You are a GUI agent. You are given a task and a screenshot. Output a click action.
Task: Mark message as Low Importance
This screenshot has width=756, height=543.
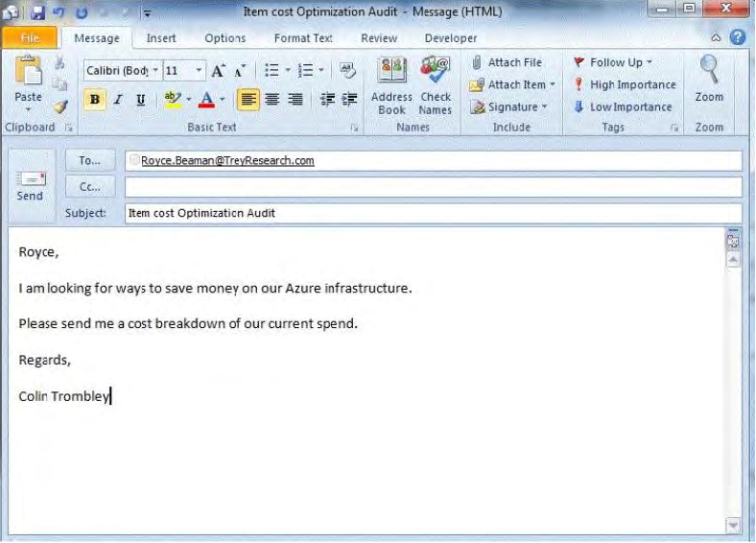click(623, 107)
